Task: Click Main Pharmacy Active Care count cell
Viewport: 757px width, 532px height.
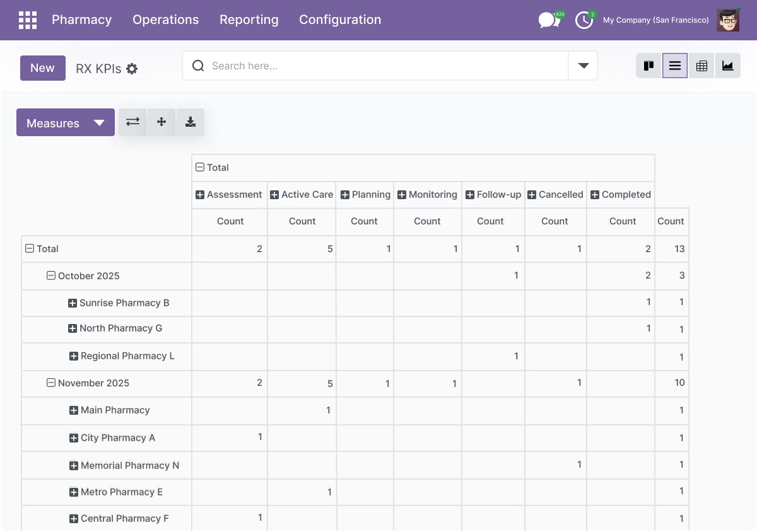Action: click(x=302, y=410)
